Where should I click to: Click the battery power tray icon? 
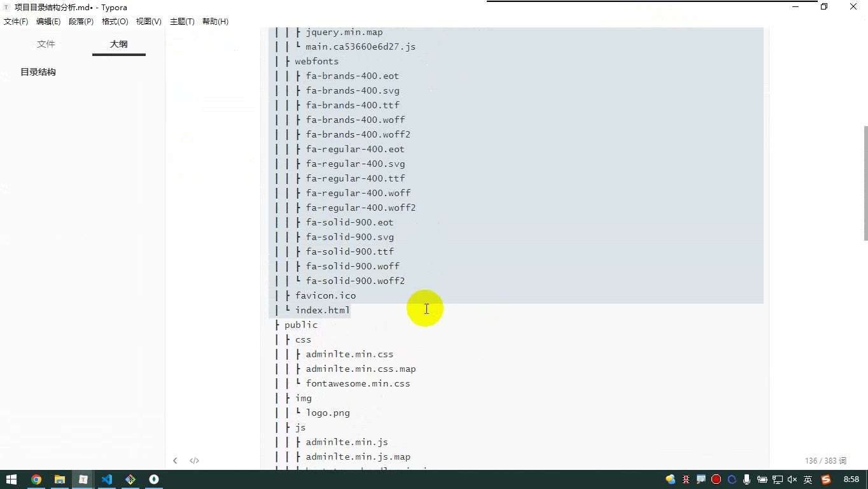click(x=762, y=479)
